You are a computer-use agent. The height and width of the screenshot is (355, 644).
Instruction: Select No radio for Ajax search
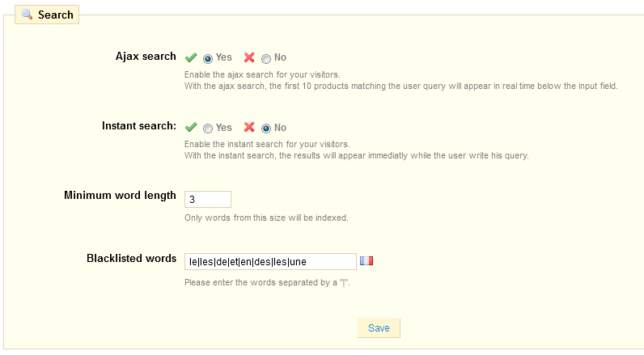click(x=266, y=59)
